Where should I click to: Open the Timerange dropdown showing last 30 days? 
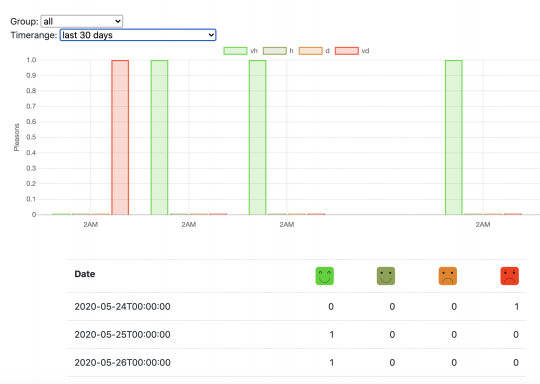pos(138,35)
